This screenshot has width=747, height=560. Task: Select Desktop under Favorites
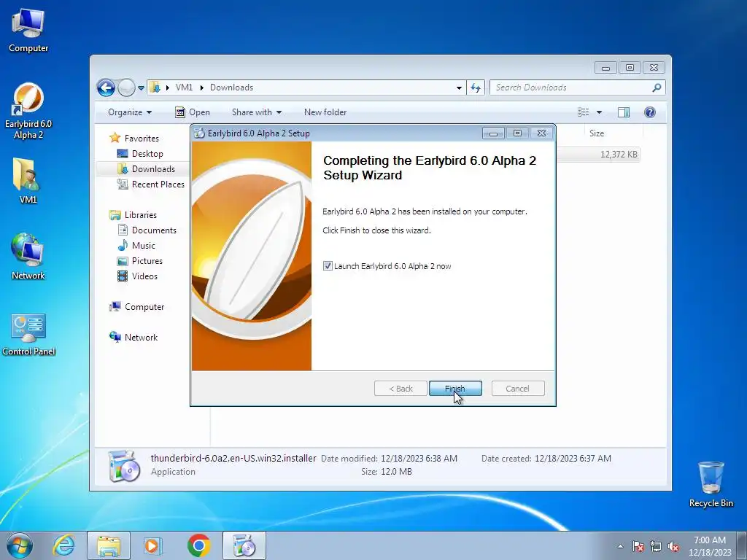pos(147,153)
